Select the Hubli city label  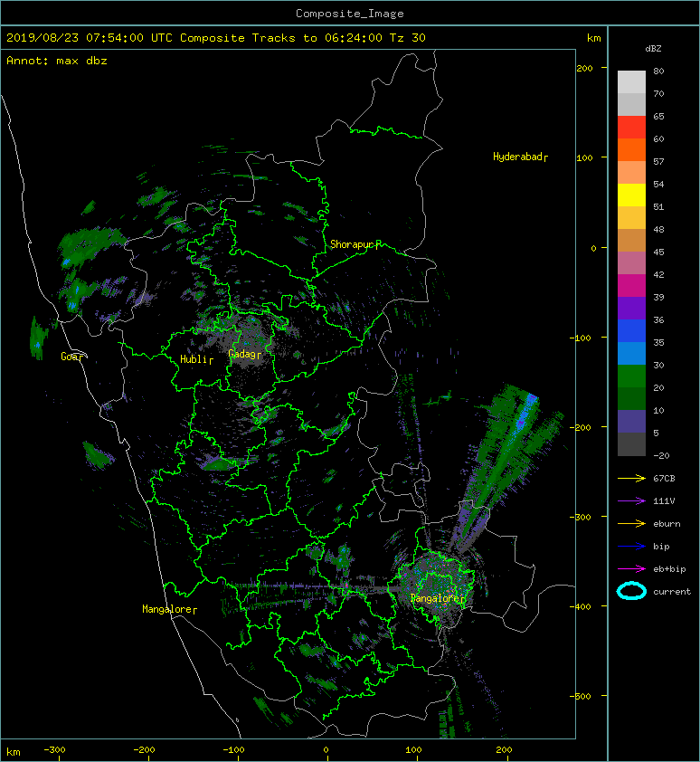click(x=194, y=359)
